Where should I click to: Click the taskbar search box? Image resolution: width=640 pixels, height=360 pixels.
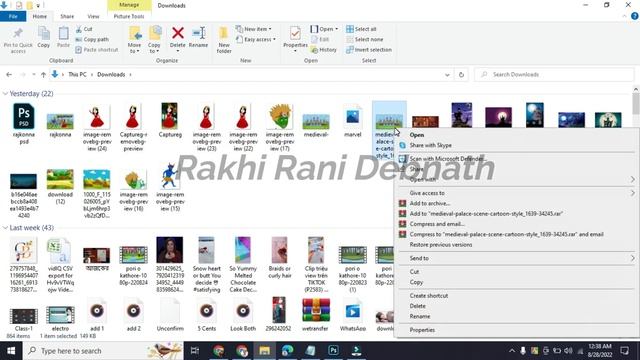tap(103, 351)
